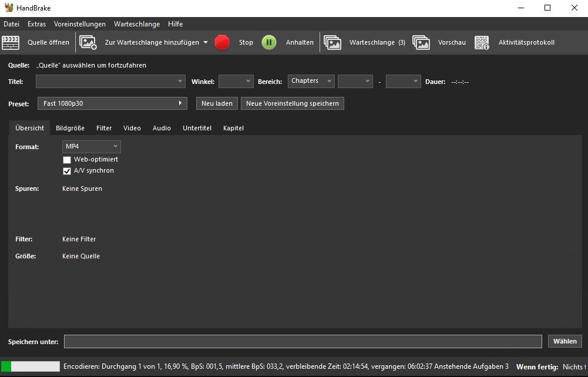
Task: Switch to the Kapitel tab
Action: coord(233,128)
